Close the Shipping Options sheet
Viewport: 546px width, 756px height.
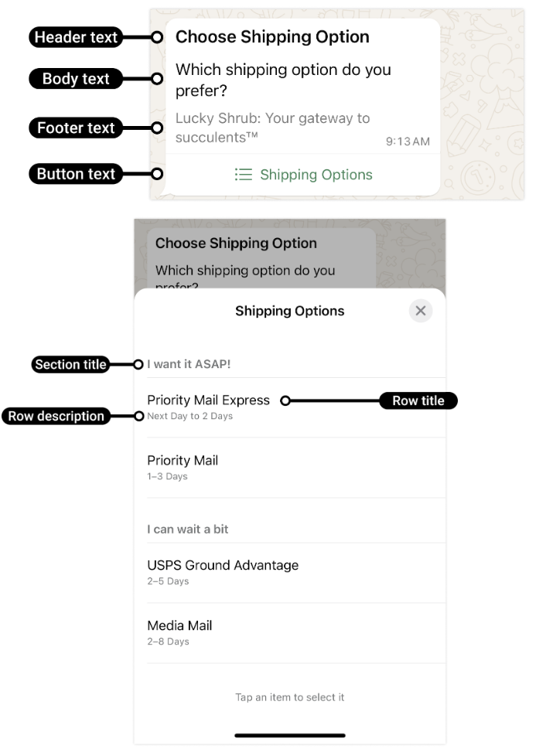click(x=421, y=311)
